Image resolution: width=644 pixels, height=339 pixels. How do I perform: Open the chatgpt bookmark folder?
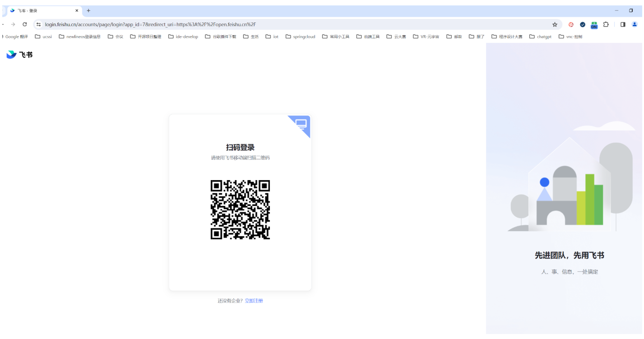(541, 37)
